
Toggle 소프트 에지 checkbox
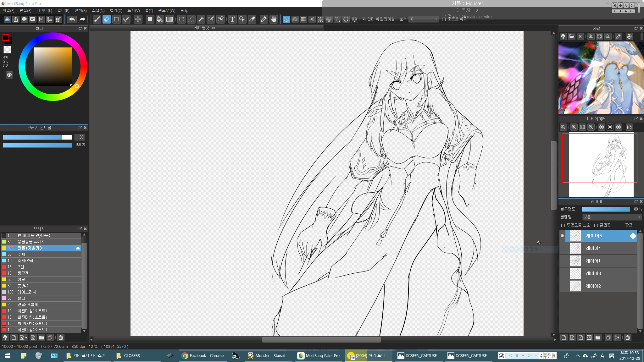444,19
